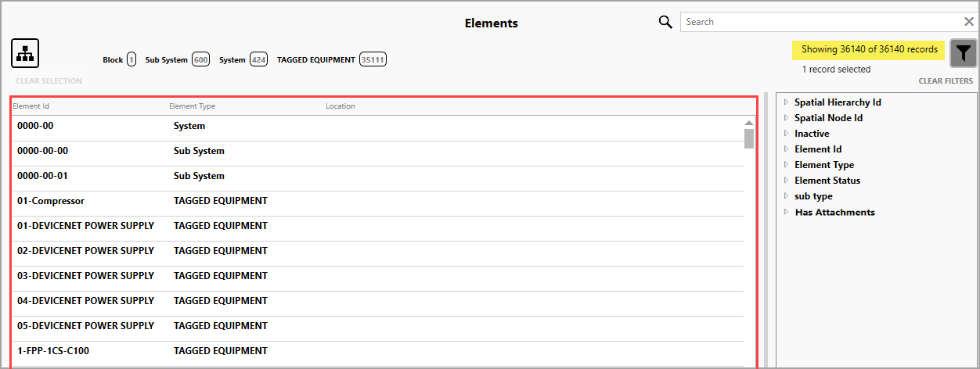Sort by the Element Id column header
Image resolution: width=980 pixels, height=369 pixels.
point(31,106)
